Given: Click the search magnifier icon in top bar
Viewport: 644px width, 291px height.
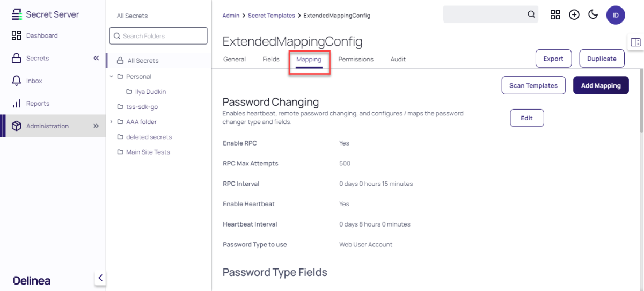Looking at the screenshot, I should point(531,14).
